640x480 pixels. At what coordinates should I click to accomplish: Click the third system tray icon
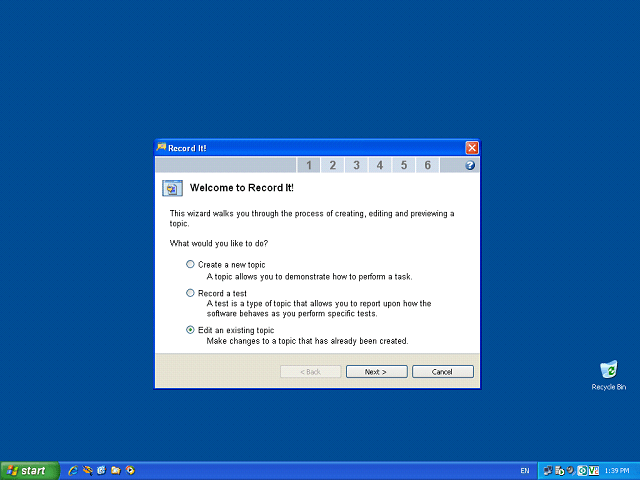click(x=571, y=471)
